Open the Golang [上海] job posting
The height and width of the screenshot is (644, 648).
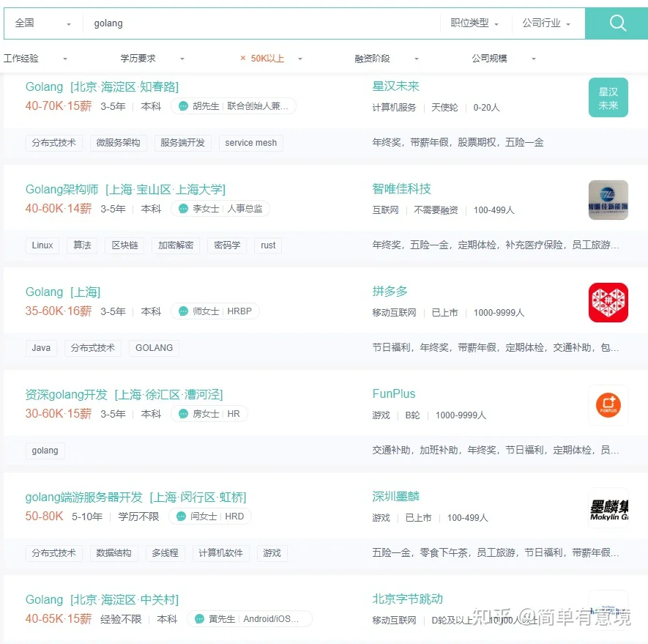(x=63, y=292)
